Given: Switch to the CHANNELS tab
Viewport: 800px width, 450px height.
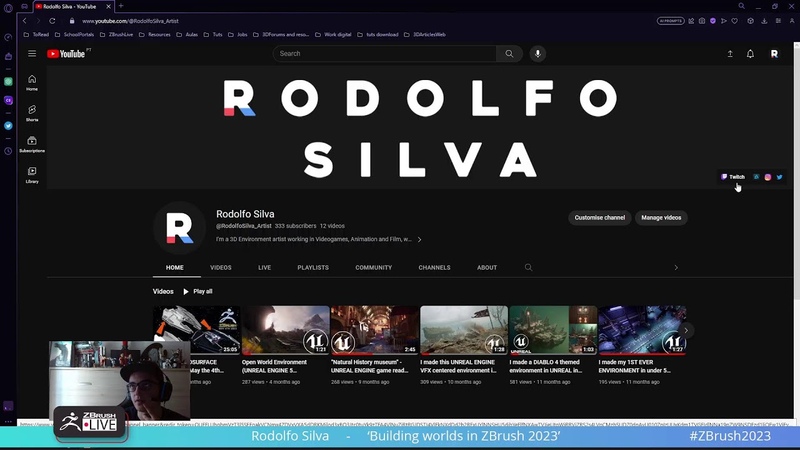Looking at the screenshot, I should coord(434,267).
